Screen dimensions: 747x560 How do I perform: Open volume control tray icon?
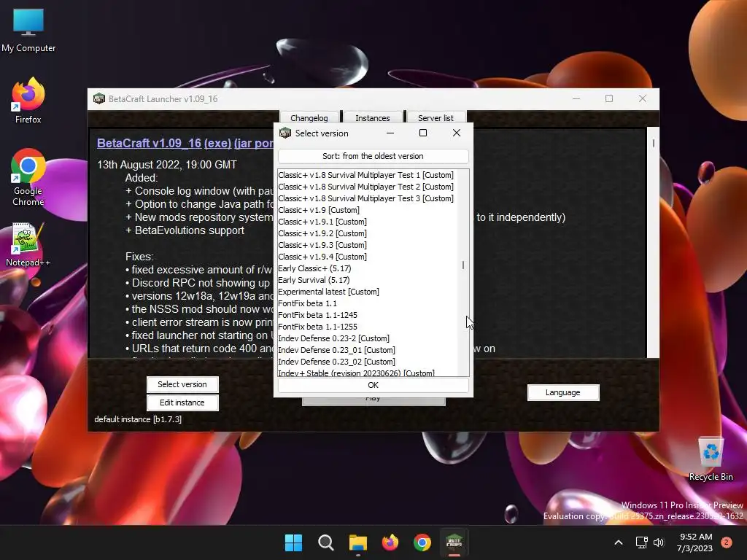tap(659, 542)
